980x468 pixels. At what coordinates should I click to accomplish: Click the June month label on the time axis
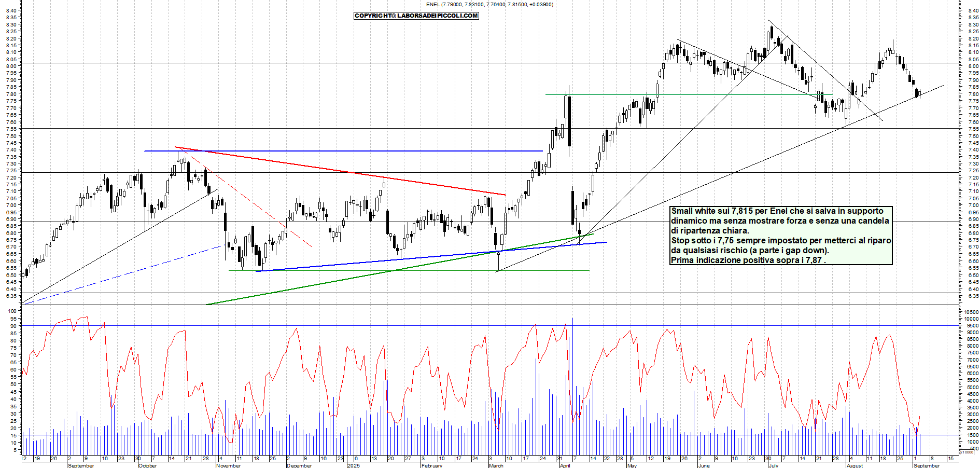[x=704, y=465]
